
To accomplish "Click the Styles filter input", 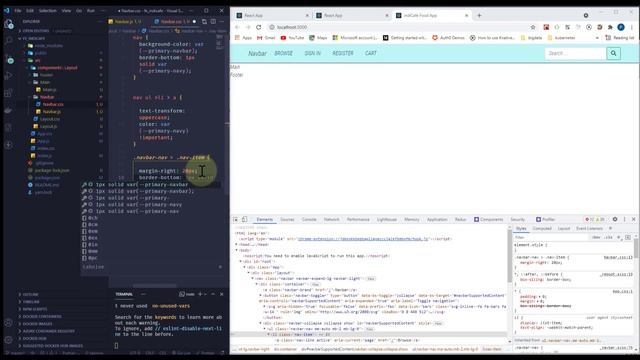I will pos(551,237).
